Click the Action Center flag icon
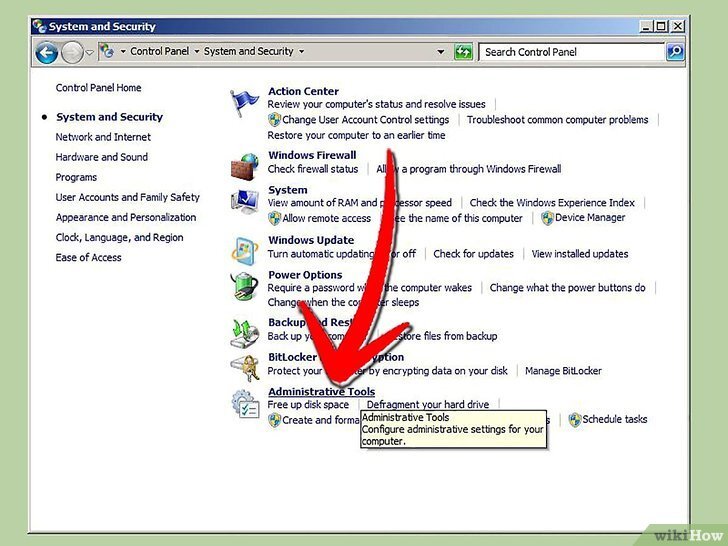This screenshot has width=728, height=546. (x=245, y=101)
